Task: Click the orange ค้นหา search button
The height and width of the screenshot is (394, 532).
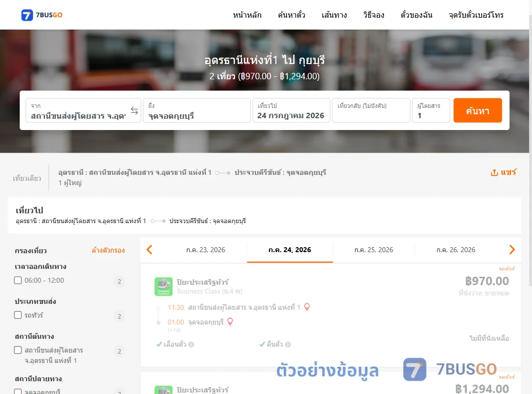Action: [477, 110]
